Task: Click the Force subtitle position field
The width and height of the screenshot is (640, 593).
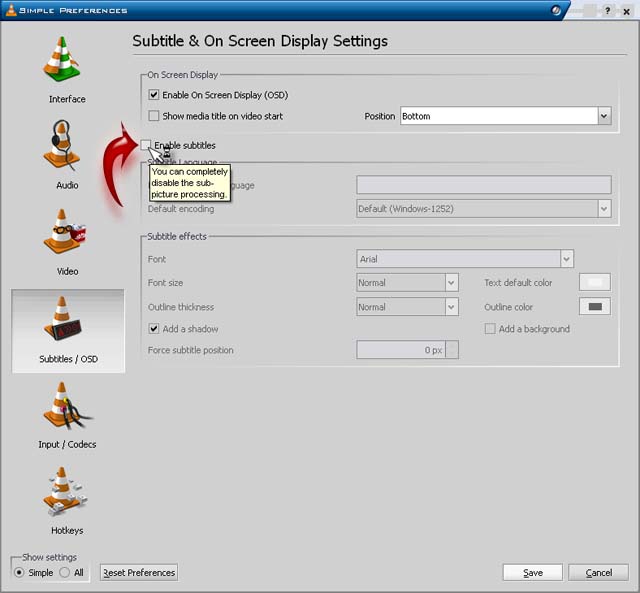Action: coord(401,350)
